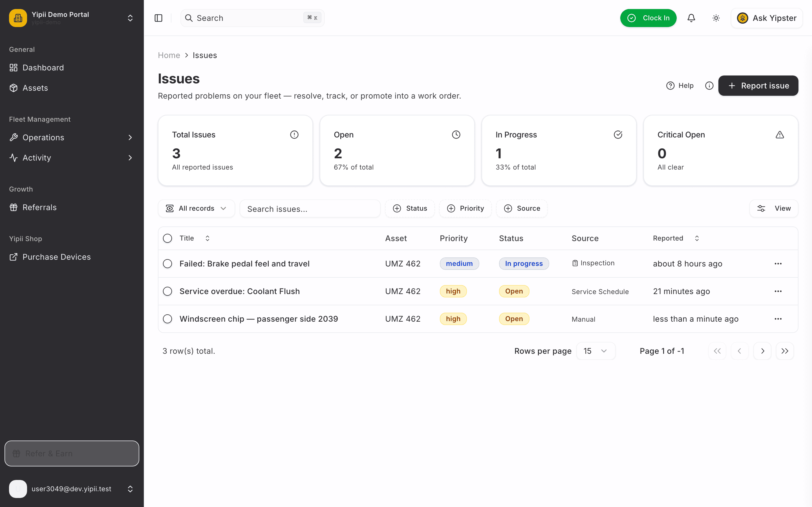Image resolution: width=812 pixels, height=507 pixels.
Task: Expand the Operations sidebar section
Action: (x=72, y=137)
